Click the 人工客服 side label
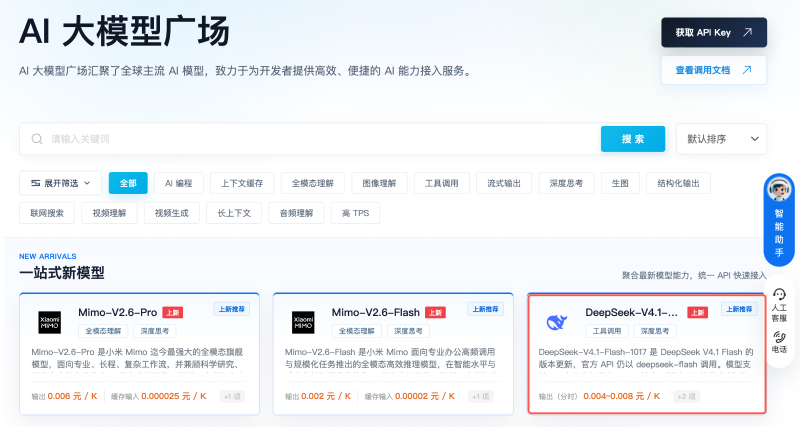Screen dimensions: 800x427 point(779,313)
